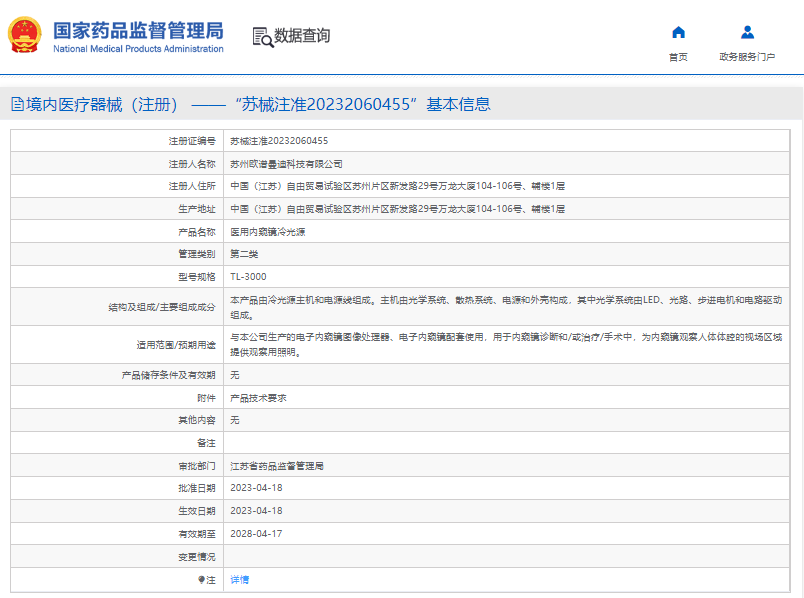Image resolution: width=804 pixels, height=598 pixels.
Task: Click the bullet icon beside 注
Action: (x=202, y=580)
